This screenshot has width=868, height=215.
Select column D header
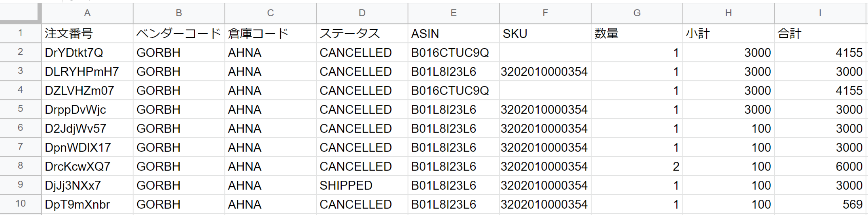point(362,13)
